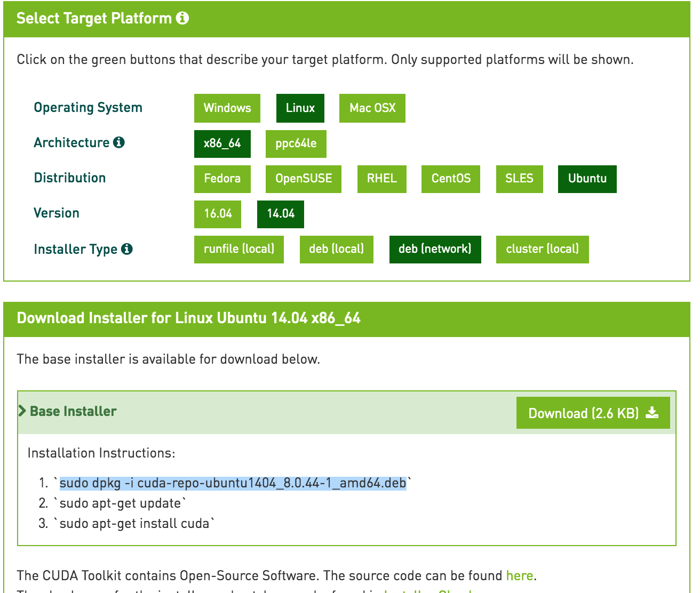Click the info icon beside Select Target Platform
This screenshot has width=700, height=593.
pos(182,18)
